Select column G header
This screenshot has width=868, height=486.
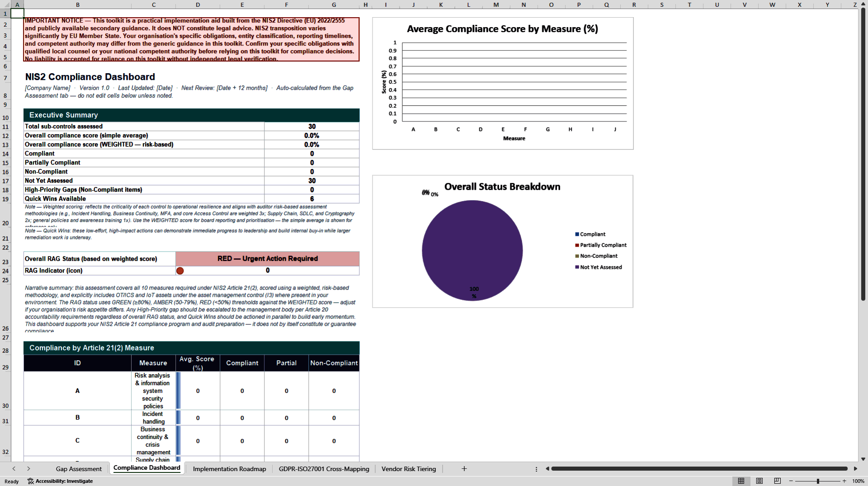334,5
